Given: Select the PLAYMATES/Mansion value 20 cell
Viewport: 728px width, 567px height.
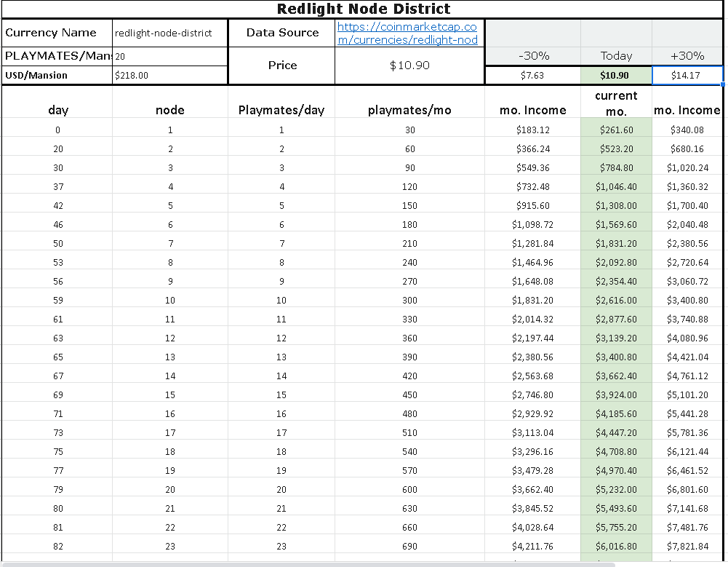Looking at the screenshot, I should [x=170, y=56].
